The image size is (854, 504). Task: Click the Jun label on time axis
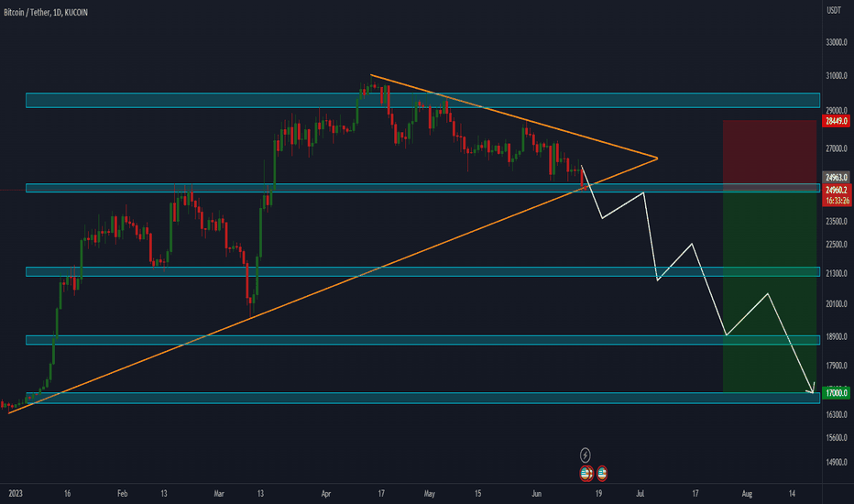click(x=536, y=494)
